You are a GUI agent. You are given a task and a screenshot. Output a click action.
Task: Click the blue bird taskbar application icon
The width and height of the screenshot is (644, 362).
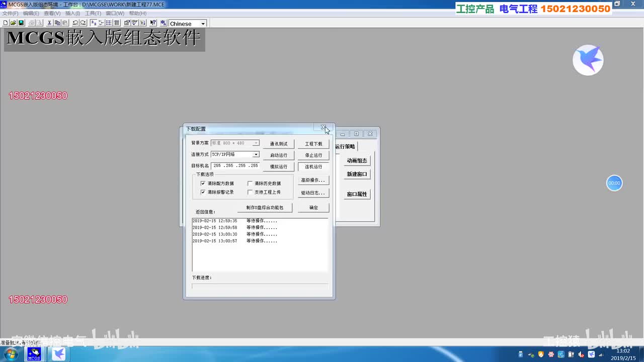pyautogui.click(x=59, y=354)
